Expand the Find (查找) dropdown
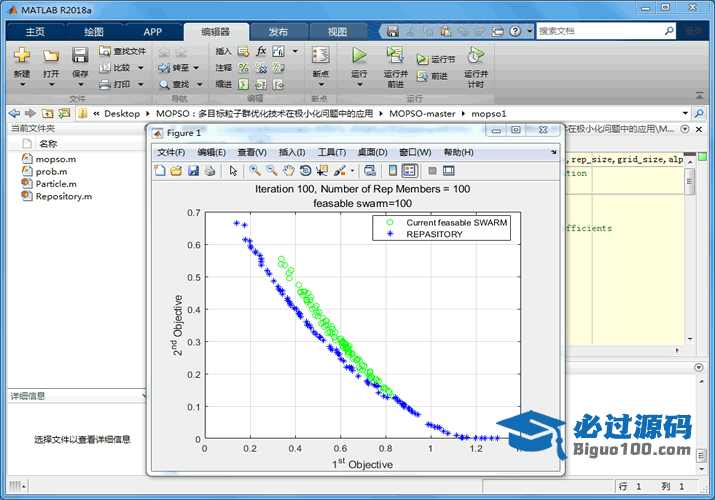Viewport: 715px width, 500px height. coord(199,84)
